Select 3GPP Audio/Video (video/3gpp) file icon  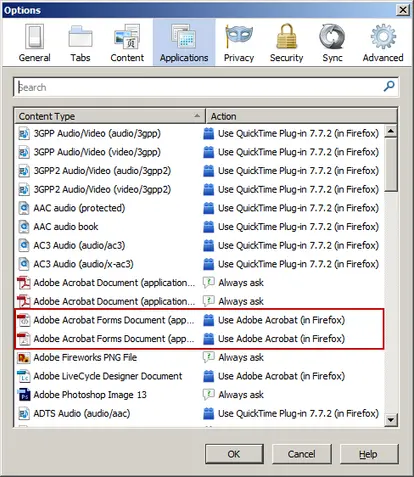point(24,152)
